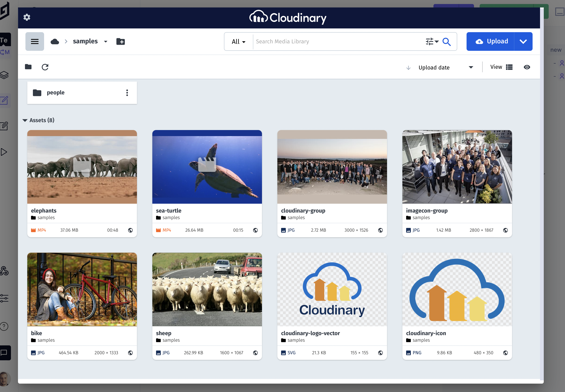
Task: Click the globe icon on bike card
Action: pyautogui.click(x=130, y=353)
